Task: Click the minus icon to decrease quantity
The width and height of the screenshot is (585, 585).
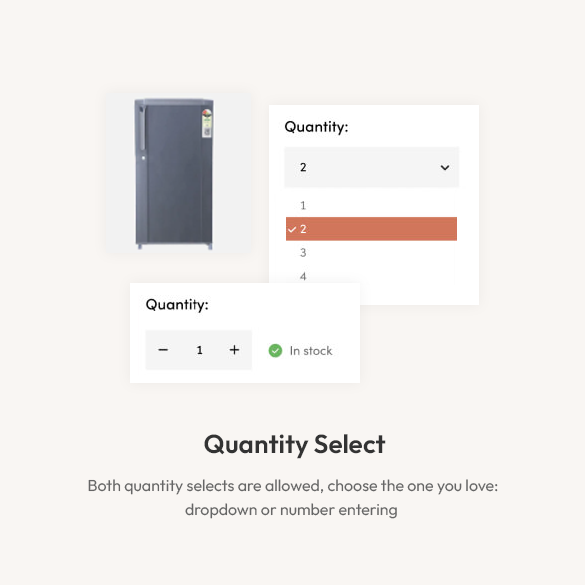Action: (x=163, y=350)
